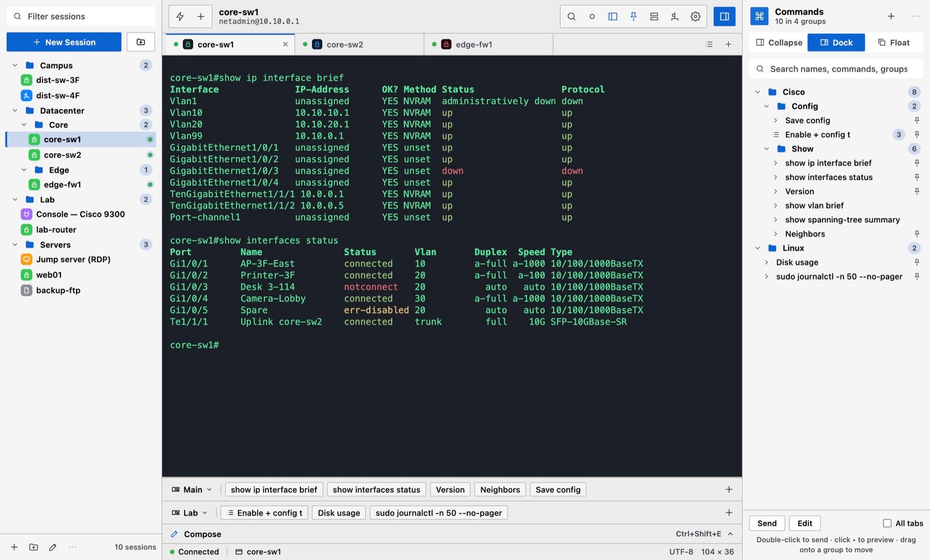This screenshot has height=560, width=930.
Task: Click the lightning quick-connect icon
Action: (x=180, y=16)
